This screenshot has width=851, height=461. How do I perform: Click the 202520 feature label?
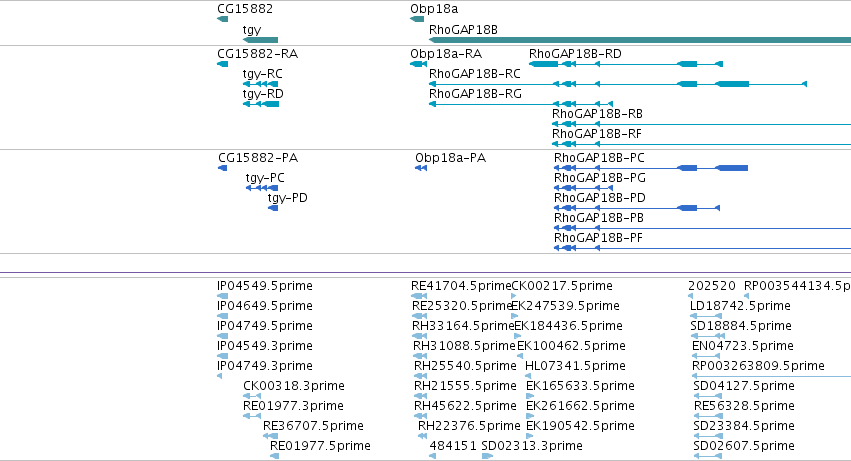[712, 286]
